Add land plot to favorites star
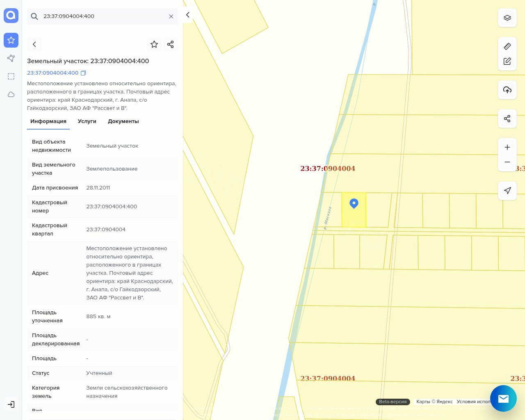The width and height of the screenshot is (525, 420). [154, 44]
